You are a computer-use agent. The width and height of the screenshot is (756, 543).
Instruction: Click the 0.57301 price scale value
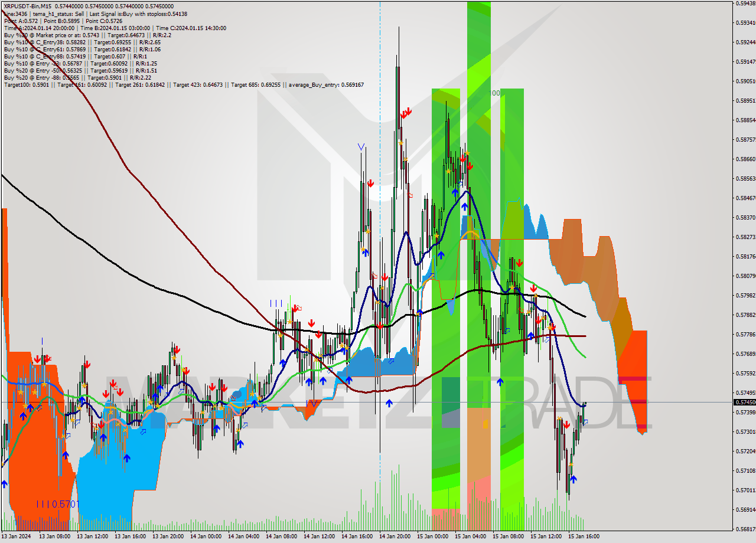(745, 431)
